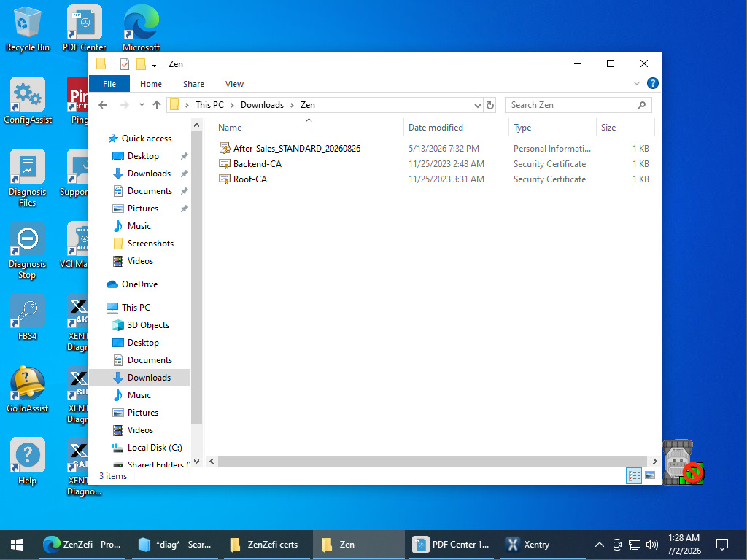
Task: Open Microsoft Edge desktop shortcut
Action: click(x=141, y=28)
